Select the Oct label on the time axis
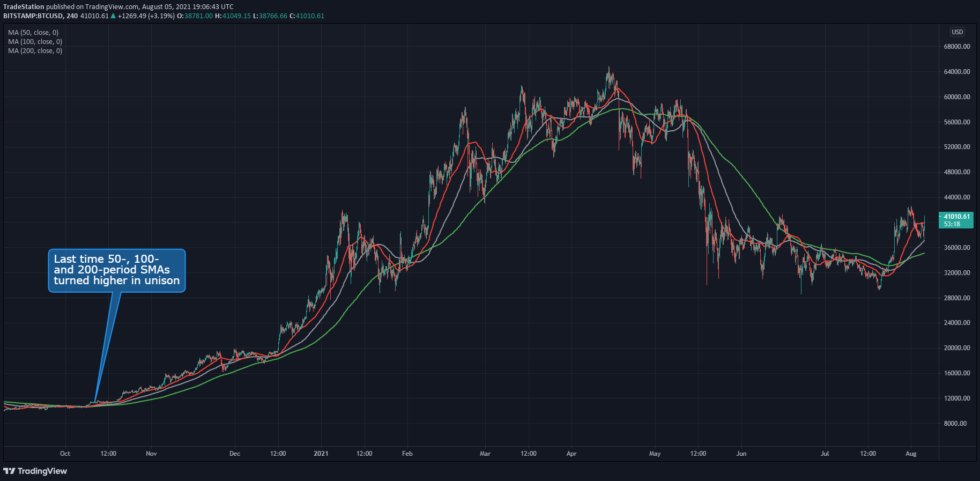Viewport: 980px width, 481px height. point(65,454)
